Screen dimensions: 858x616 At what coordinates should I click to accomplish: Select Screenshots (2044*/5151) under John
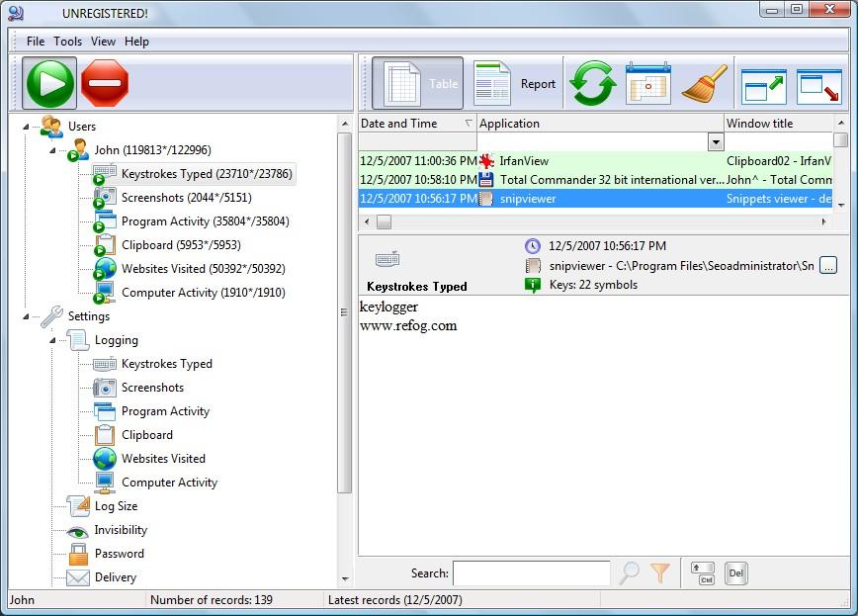coord(187,198)
